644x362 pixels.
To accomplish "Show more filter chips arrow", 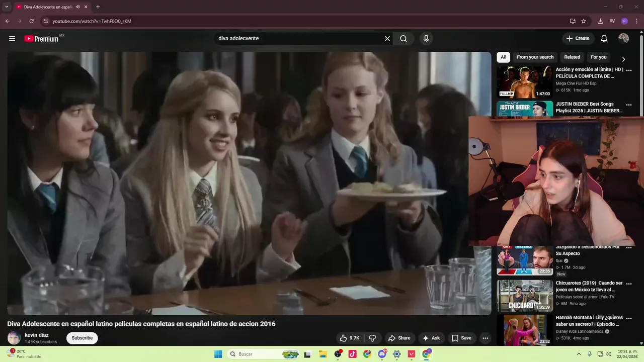I will [x=623, y=59].
